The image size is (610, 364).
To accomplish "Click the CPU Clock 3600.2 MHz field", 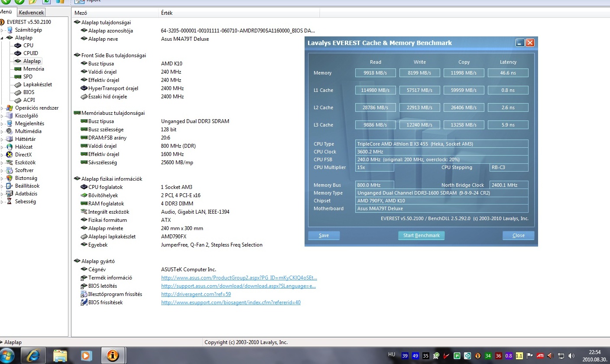I will pos(441,152).
